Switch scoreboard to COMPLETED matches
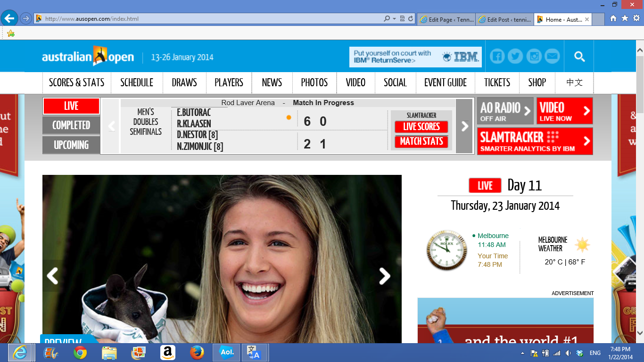The width and height of the screenshot is (644, 362). pyautogui.click(x=71, y=125)
